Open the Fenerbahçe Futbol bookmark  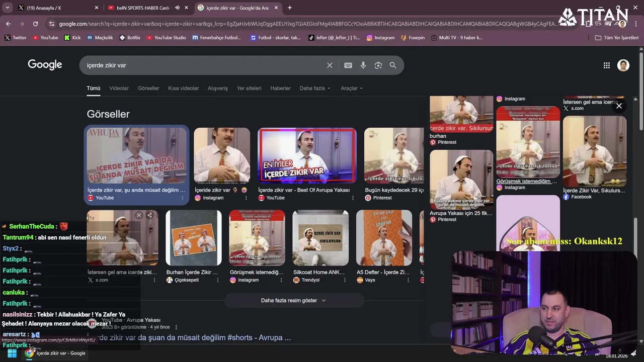(217, 38)
